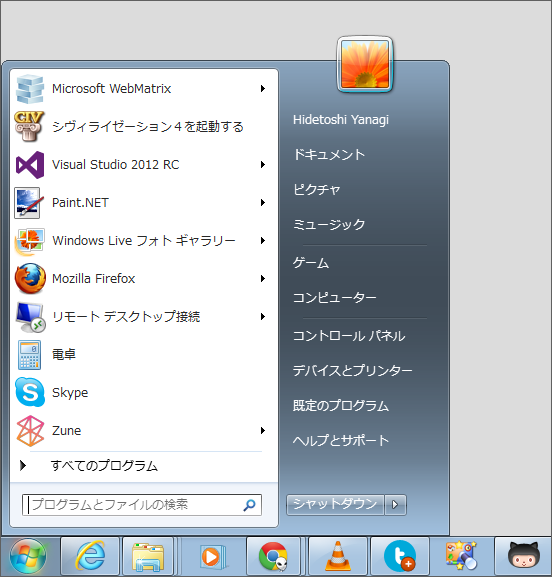Launch シヴィライゼーション４を起動する label
552x577 pixels.
tap(148, 127)
